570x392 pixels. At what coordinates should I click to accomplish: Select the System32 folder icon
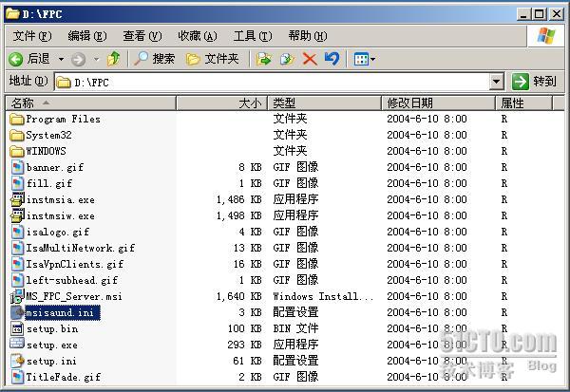point(17,135)
